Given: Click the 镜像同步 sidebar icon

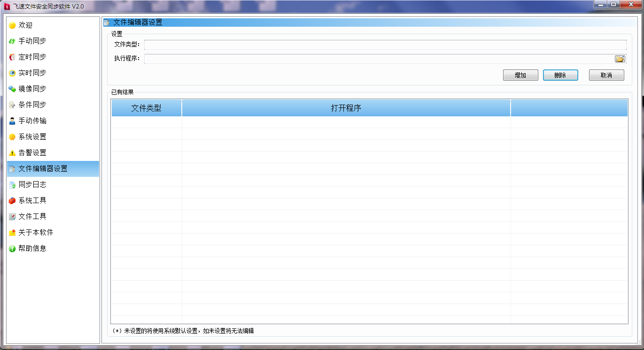Looking at the screenshot, I should [x=12, y=89].
